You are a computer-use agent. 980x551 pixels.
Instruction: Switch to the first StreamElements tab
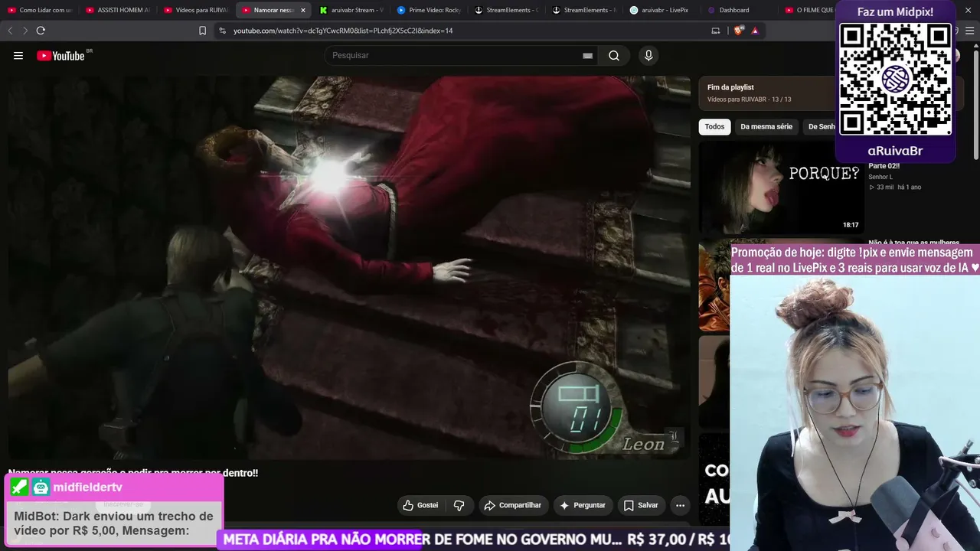[508, 10]
